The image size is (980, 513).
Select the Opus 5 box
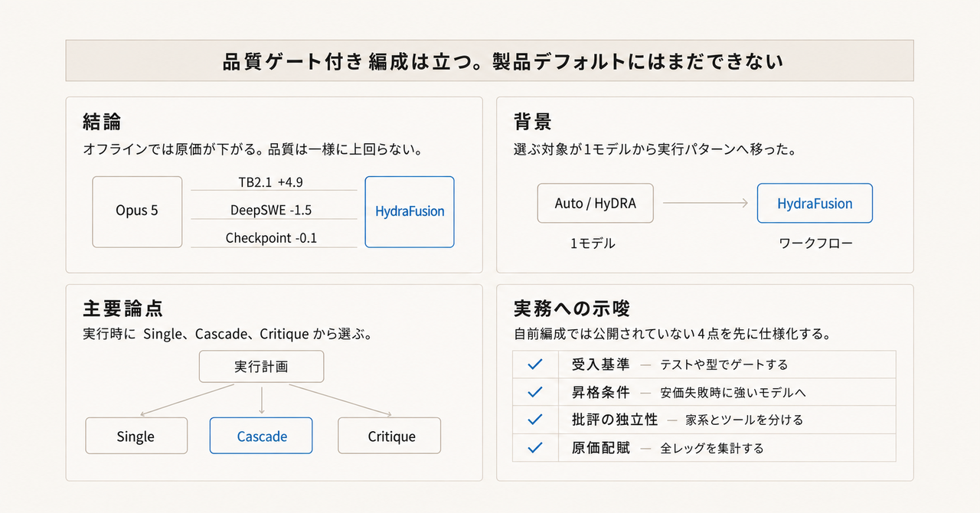(137, 211)
